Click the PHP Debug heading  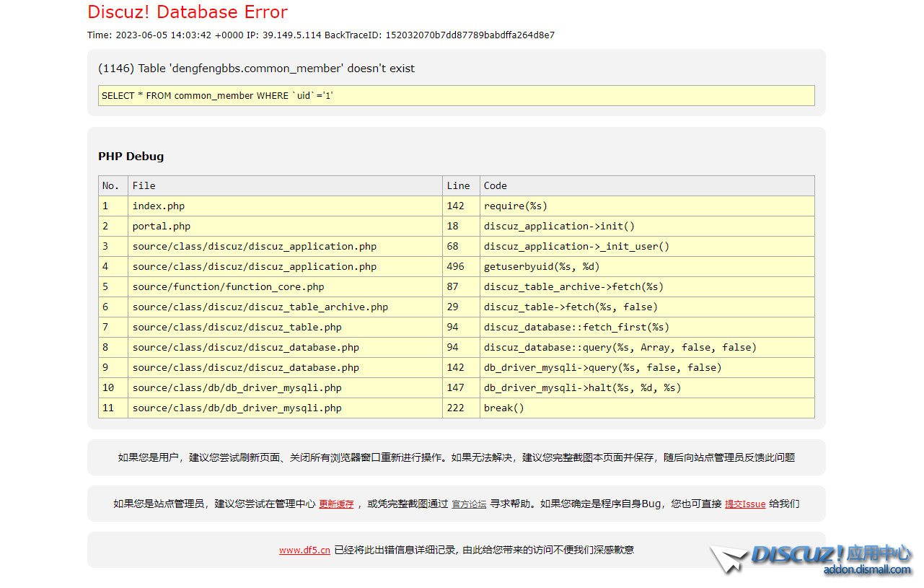point(131,157)
